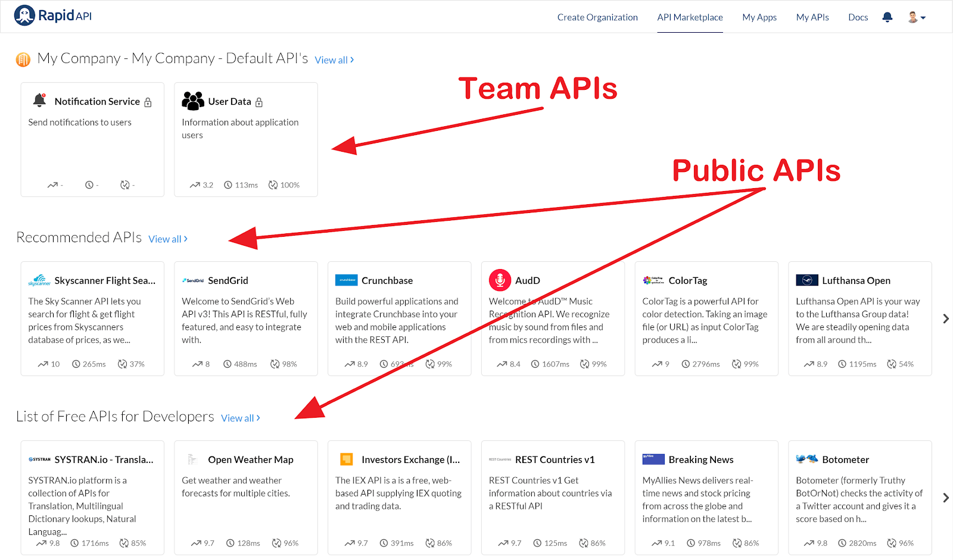
Task: Click the SendGrid logo icon
Action: click(x=193, y=280)
